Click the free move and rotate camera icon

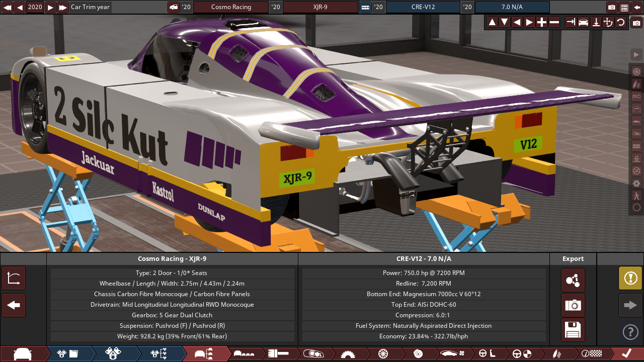coord(608,22)
